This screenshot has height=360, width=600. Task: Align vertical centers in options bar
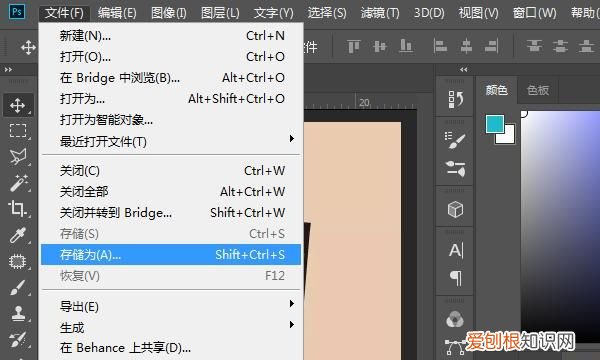coord(380,47)
